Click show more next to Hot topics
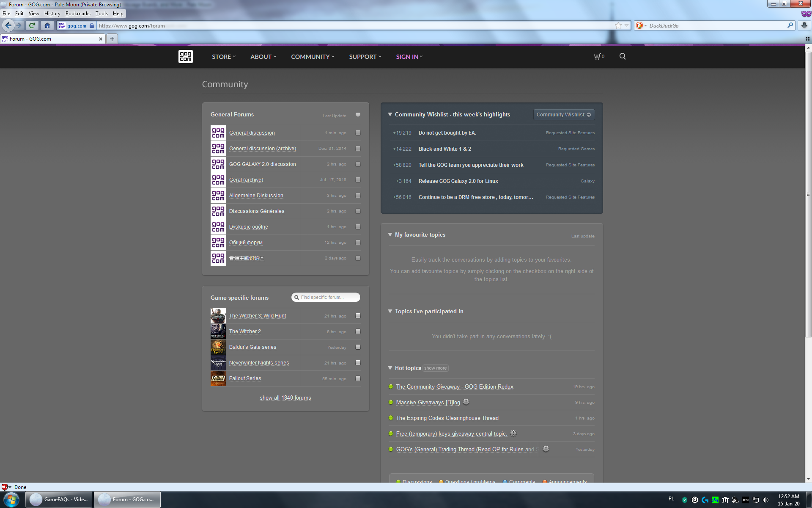Screen dimensions: 812x508 click(x=435, y=368)
